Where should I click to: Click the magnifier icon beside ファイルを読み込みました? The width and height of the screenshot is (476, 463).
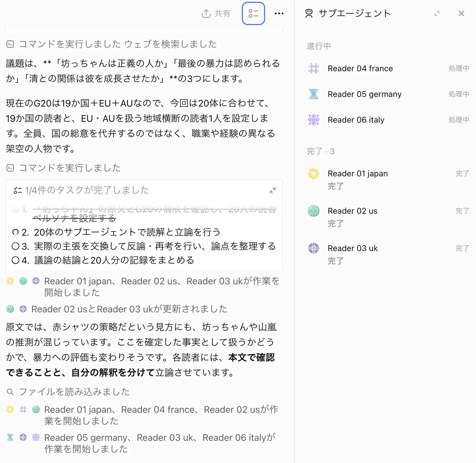[10, 392]
